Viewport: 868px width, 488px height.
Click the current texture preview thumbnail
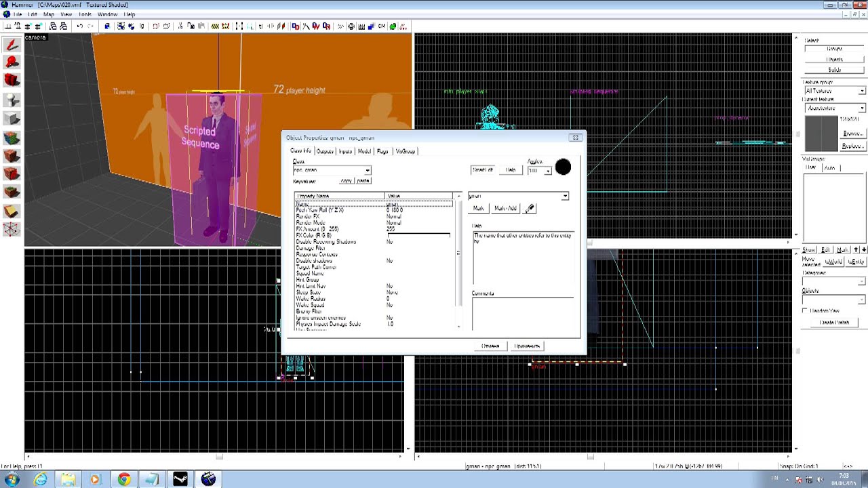[x=821, y=133]
